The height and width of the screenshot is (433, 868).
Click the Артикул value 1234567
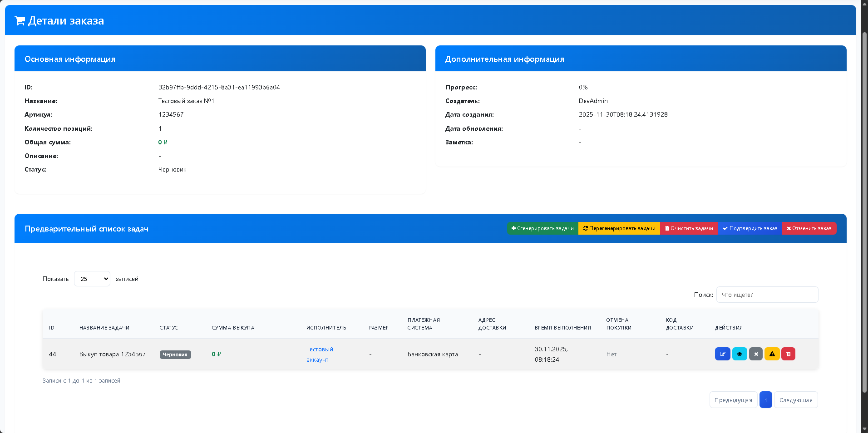[x=171, y=114]
